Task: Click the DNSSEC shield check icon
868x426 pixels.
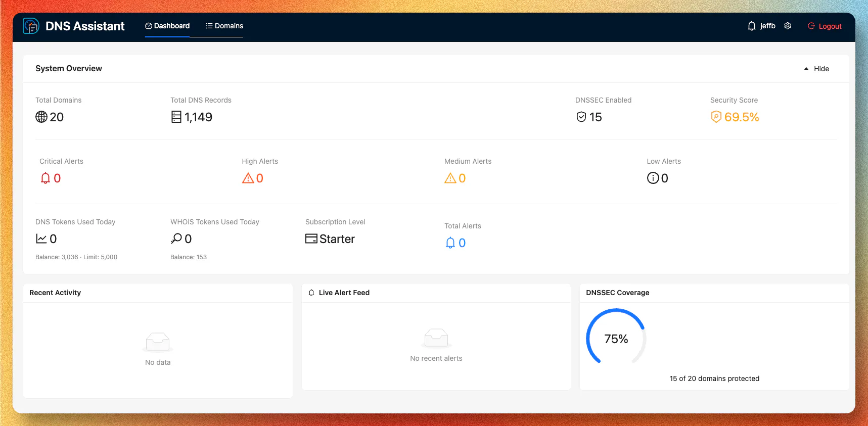Action: pyautogui.click(x=581, y=117)
